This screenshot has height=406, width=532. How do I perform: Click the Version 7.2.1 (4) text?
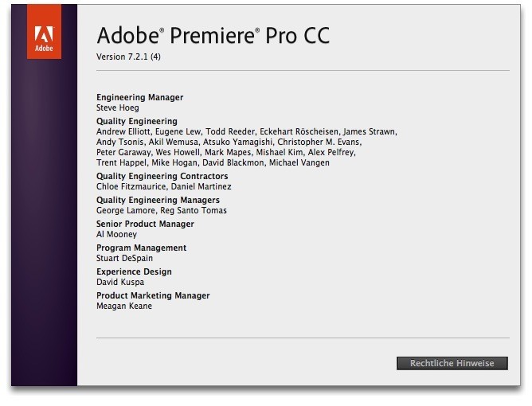(x=129, y=57)
